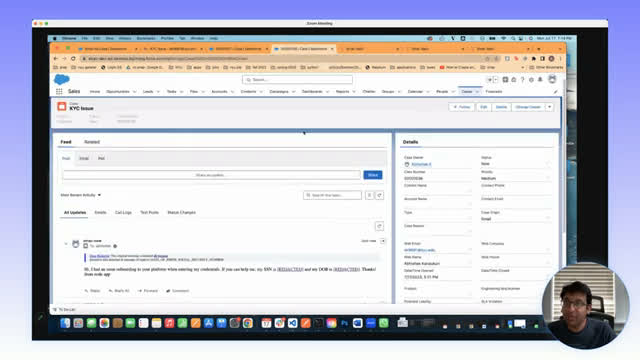Click Forward under the email post
Image resolution: width=640 pixels, height=360 pixels.
click(x=148, y=291)
